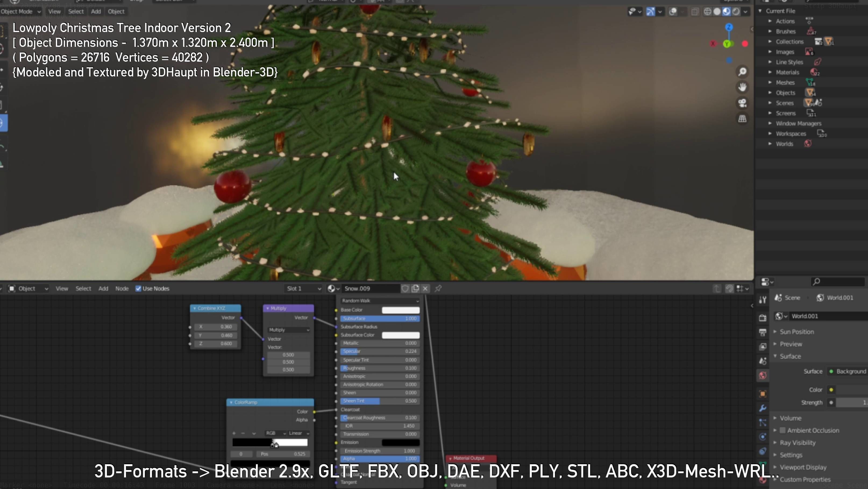
Task: Open the viewport Object menu
Action: tap(116, 12)
